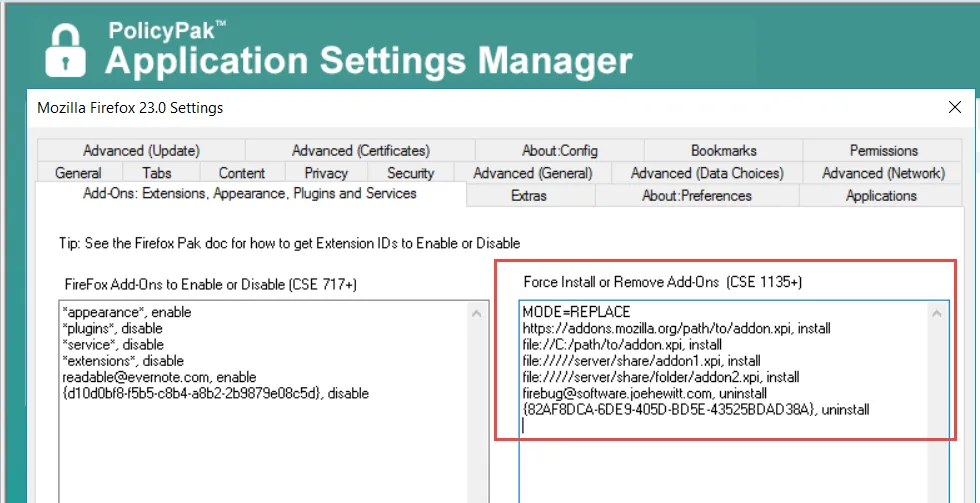The height and width of the screenshot is (503, 980).
Task: Click the server/share/folder/addon2.xpi install line
Action: [x=661, y=377]
